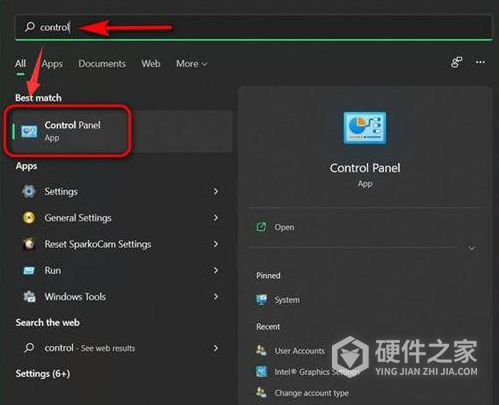Open the search feedback/account icon at top right
Image resolution: width=499 pixels, height=405 pixels.
[x=456, y=62]
